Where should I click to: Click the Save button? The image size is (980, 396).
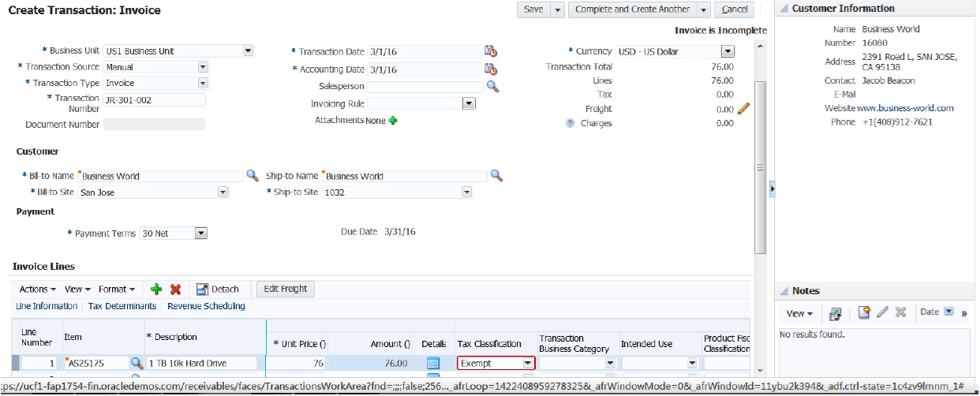click(x=533, y=9)
